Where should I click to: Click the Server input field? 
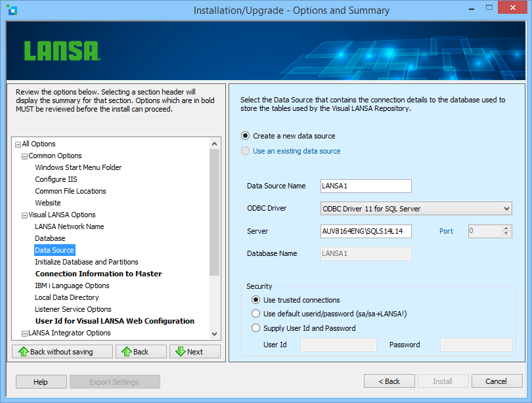[366, 231]
